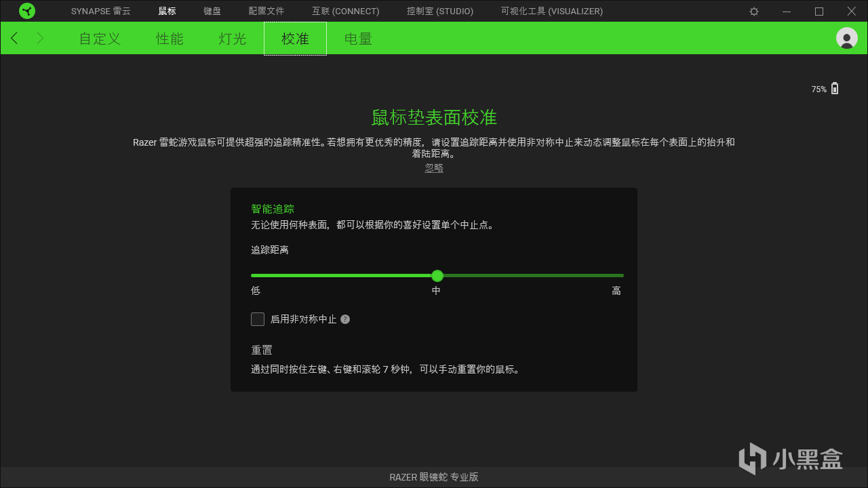Click the 高 label under the slider
868x488 pixels.
click(616, 291)
